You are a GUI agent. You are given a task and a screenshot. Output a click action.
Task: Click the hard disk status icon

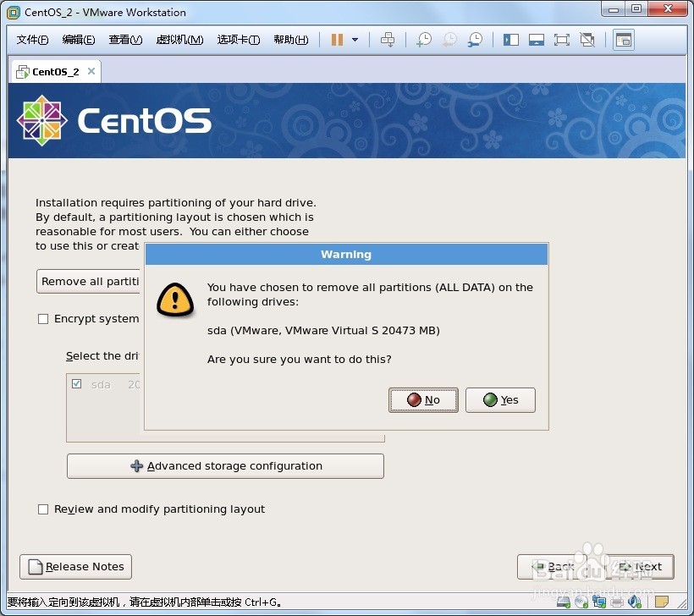pos(564,602)
